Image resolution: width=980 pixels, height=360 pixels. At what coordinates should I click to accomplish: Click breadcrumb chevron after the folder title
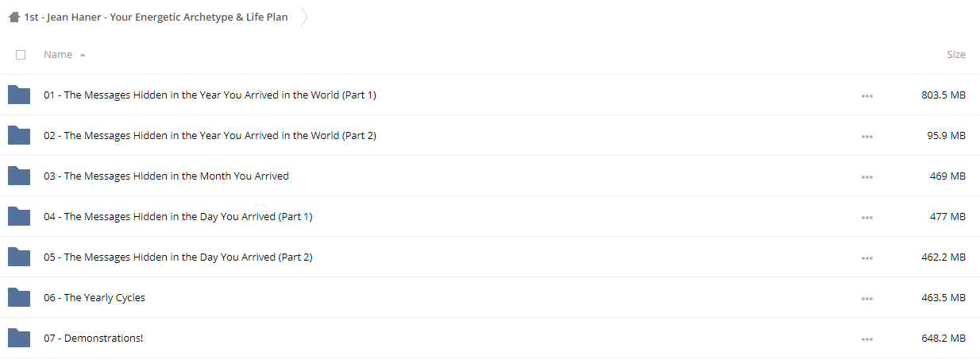304,17
